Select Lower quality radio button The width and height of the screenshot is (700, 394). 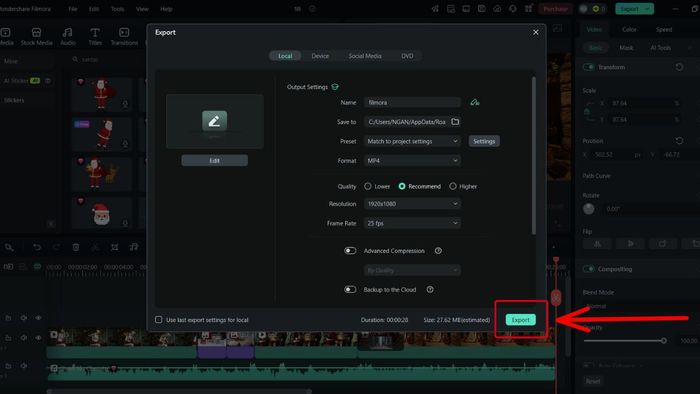click(367, 186)
